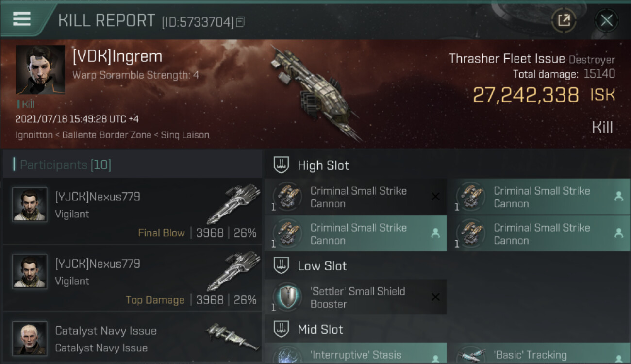
Task: Close the kill report window
Action: click(x=607, y=20)
